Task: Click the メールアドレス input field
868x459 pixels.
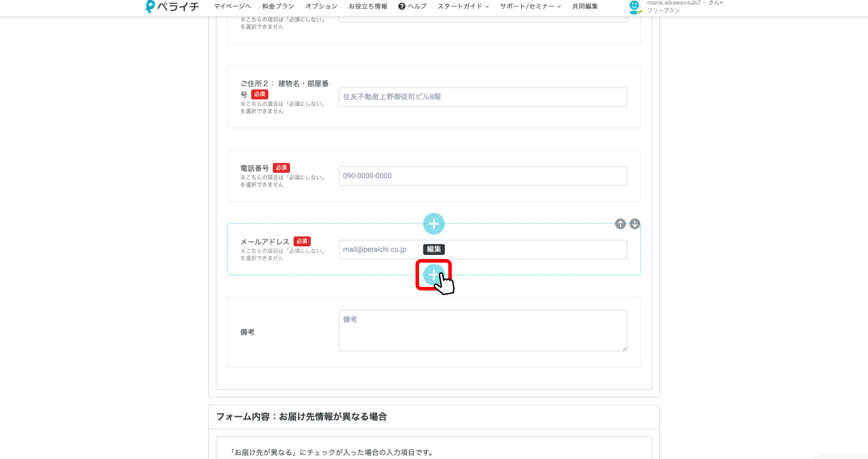Action: [483, 249]
